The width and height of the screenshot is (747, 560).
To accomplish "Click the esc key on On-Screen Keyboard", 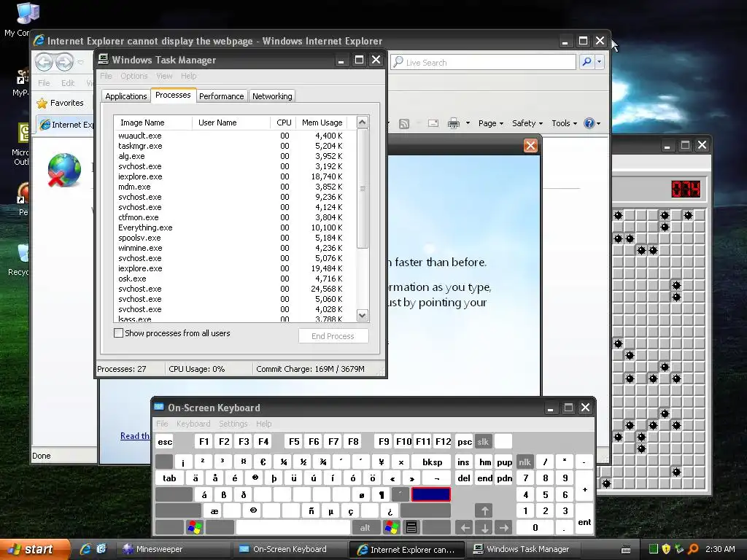I will [165, 441].
